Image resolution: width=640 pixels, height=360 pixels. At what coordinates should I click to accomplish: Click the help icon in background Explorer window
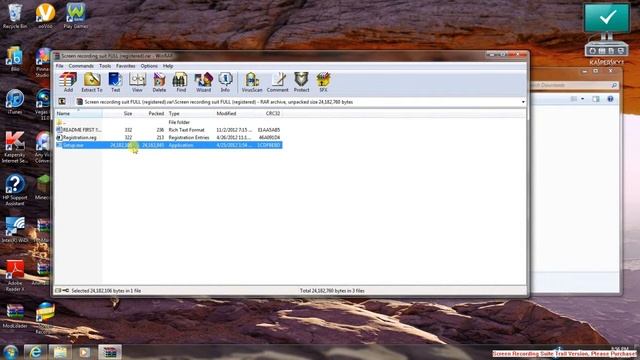click(x=610, y=99)
